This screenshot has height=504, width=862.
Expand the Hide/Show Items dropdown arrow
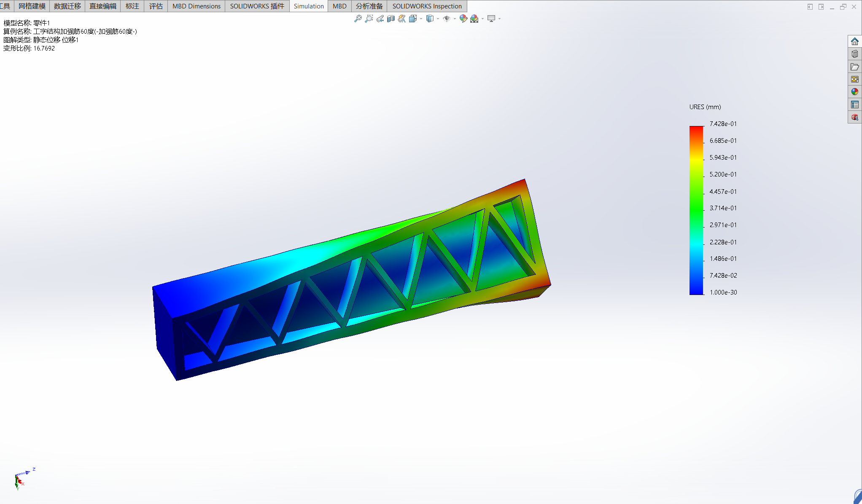[x=455, y=19]
